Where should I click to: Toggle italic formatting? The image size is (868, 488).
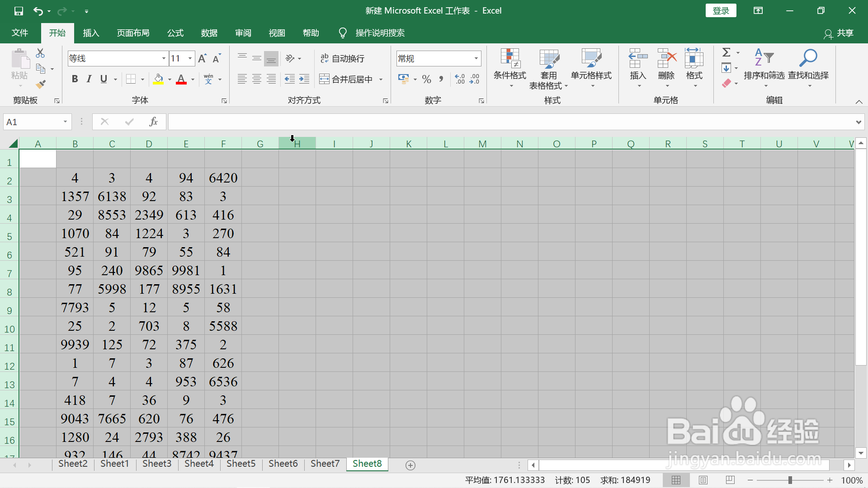point(89,79)
